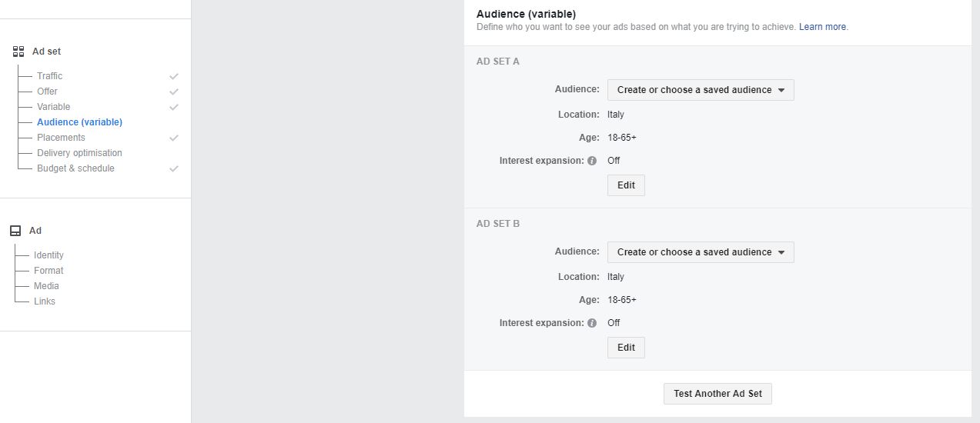This screenshot has width=980, height=423.
Task: Click the checkmark next to Budget & schedule
Action: (174, 168)
